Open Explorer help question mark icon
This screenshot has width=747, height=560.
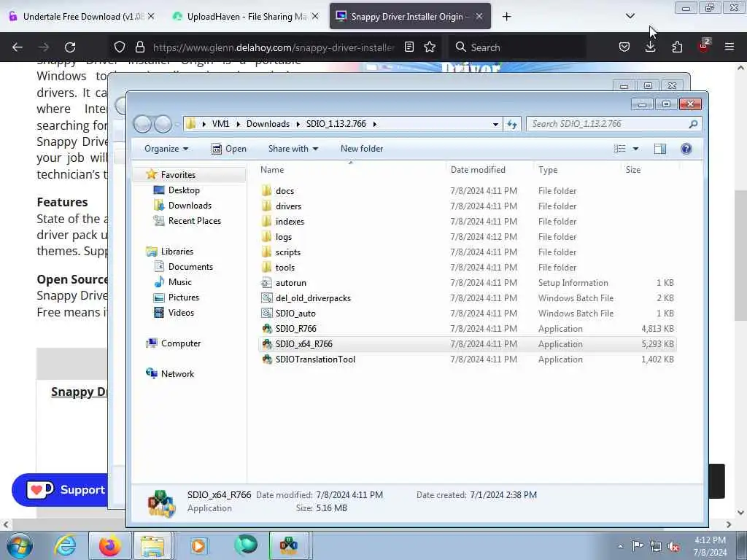tap(686, 149)
